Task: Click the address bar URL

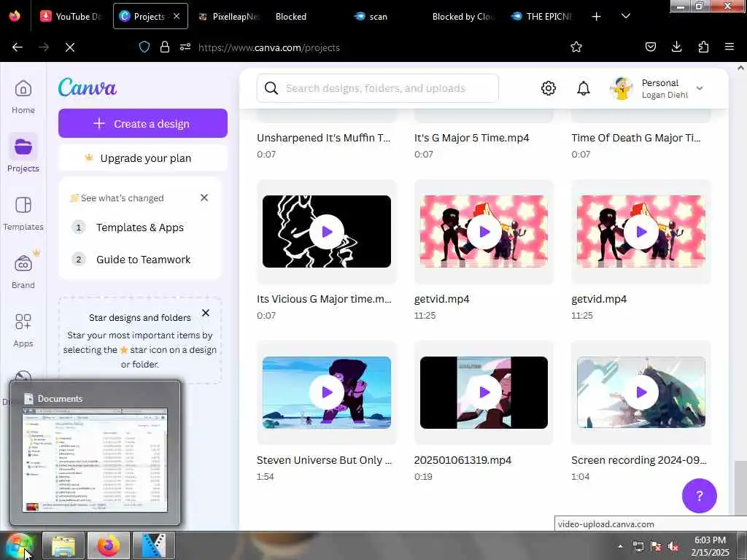Action: [269, 47]
